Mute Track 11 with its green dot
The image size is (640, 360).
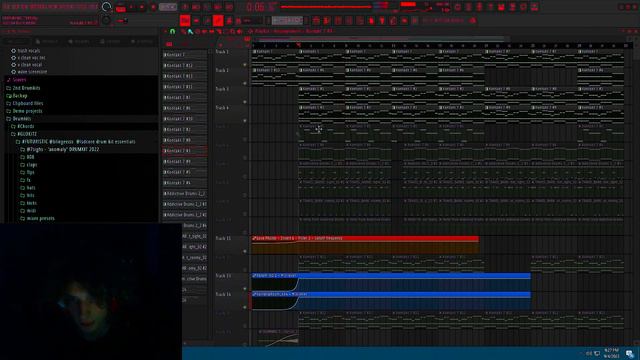pyautogui.click(x=245, y=251)
